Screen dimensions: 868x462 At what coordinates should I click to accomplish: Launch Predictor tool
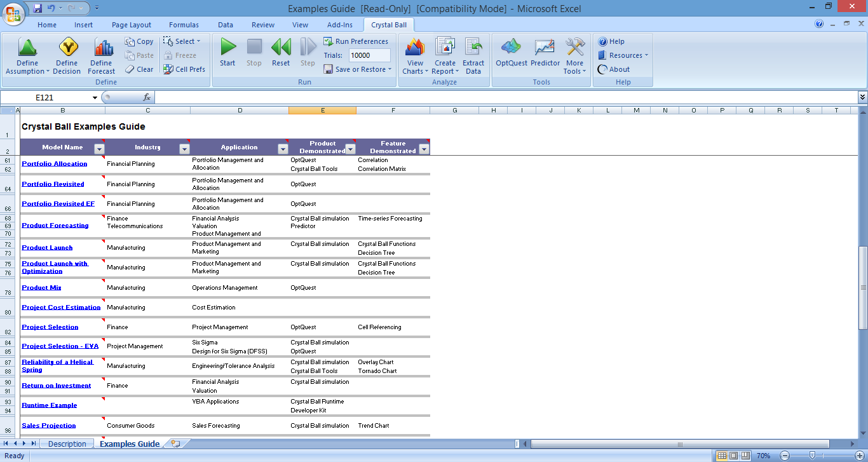point(545,52)
